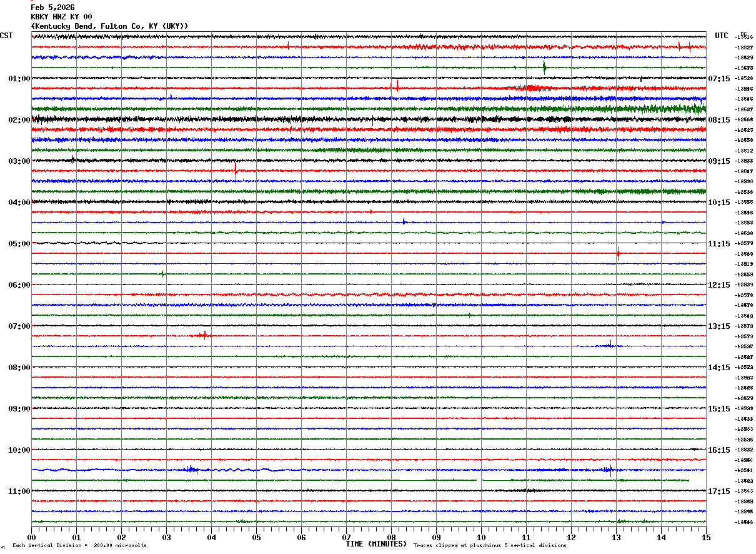Click the minute axis tick label '03'

click(166, 537)
